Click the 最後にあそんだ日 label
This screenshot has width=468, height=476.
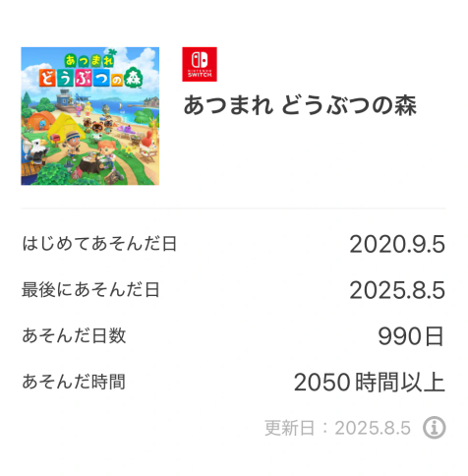coord(90,290)
